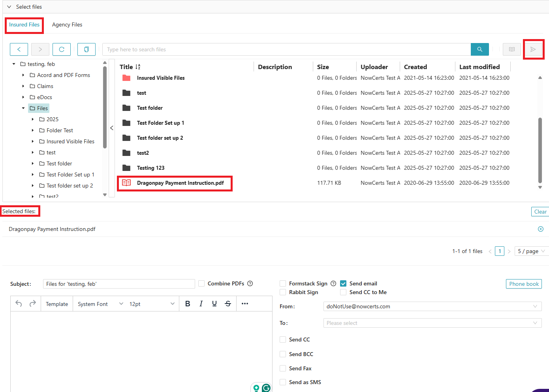
Task: Open the Template menu in editor
Action: [x=57, y=304]
